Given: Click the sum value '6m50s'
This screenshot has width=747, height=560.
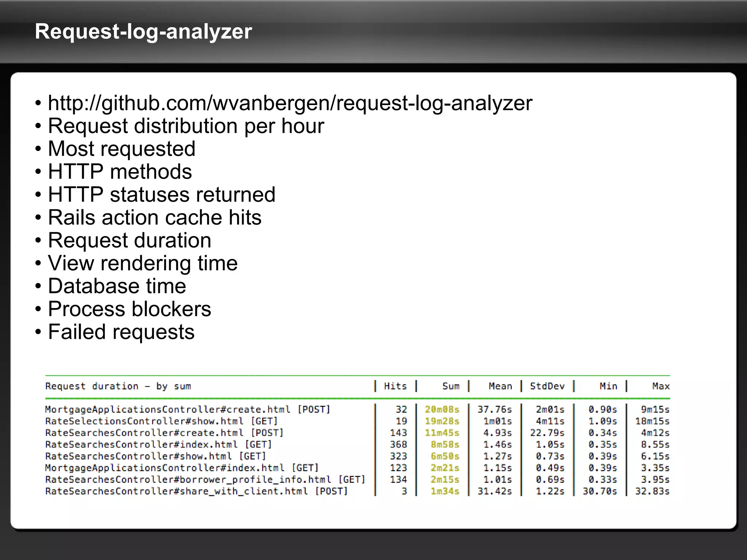Looking at the screenshot, I should [445, 456].
